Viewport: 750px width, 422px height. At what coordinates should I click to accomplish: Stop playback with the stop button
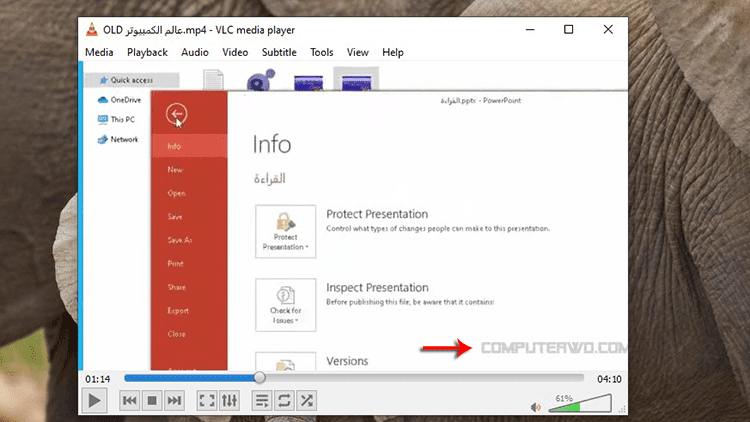(152, 400)
